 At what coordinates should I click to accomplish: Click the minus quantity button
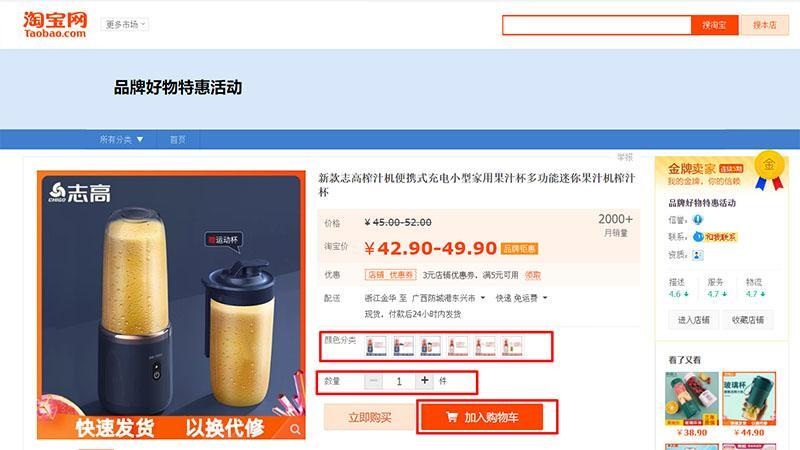tap(373, 381)
